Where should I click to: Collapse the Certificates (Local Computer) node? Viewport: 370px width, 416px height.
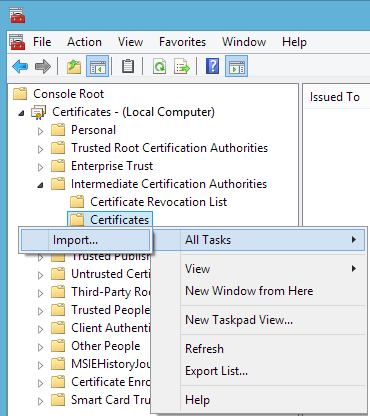pyautogui.click(x=22, y=113)
